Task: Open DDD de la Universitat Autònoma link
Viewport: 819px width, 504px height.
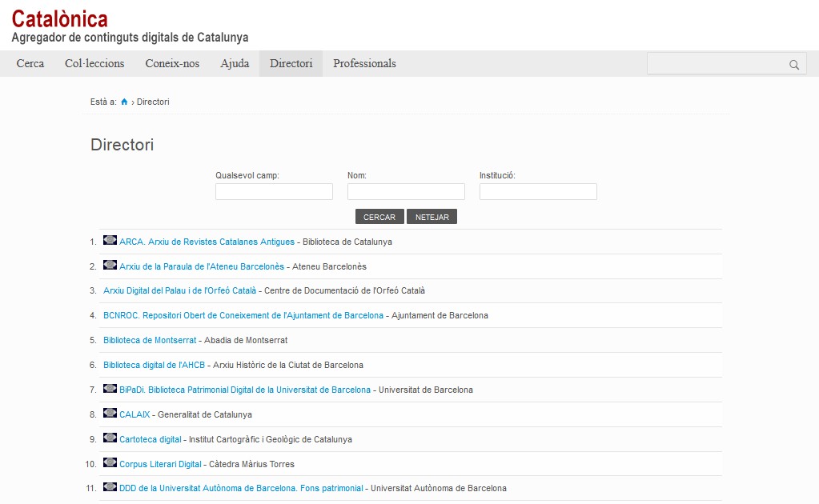Action: click(x=241, y=488)
